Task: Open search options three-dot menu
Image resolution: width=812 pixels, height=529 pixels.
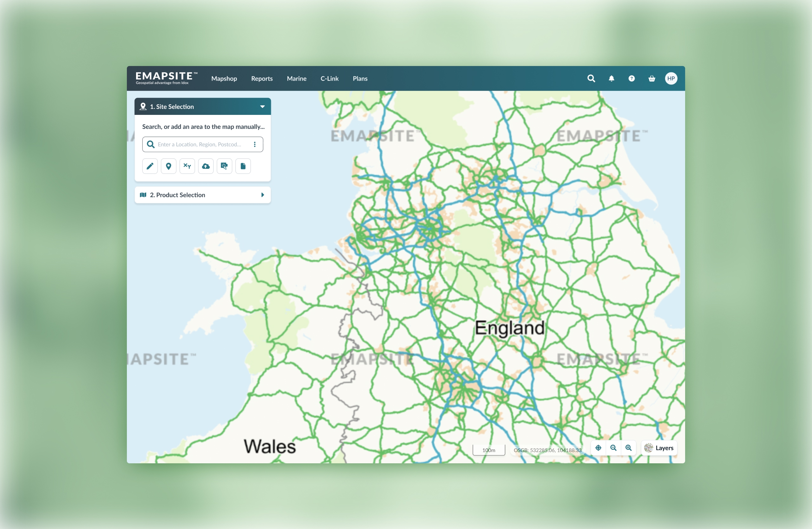Action: tap(254, 144)
